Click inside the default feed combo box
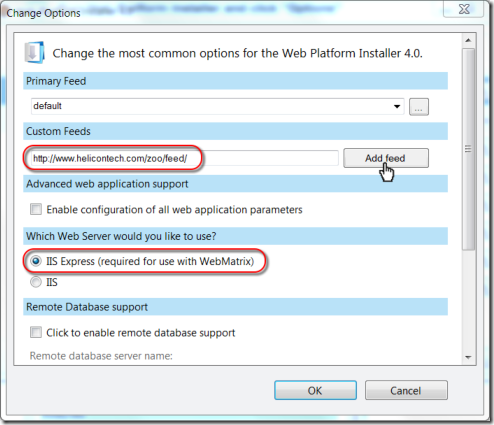The height and width of the screenshot is (425, 494). coord(217,107)
